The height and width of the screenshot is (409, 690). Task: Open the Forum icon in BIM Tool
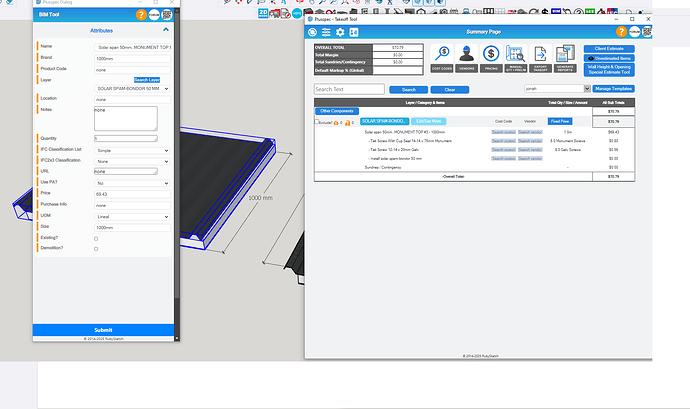154,15
